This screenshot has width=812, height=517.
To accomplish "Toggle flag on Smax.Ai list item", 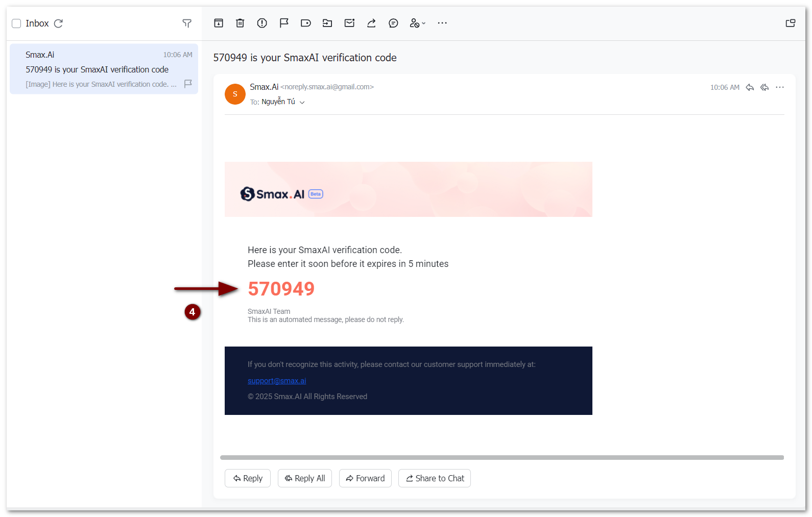I will click(188, 84).
